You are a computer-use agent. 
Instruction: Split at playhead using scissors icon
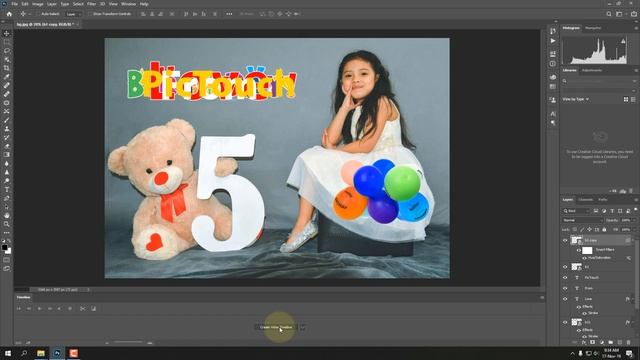tap(83, 309)
